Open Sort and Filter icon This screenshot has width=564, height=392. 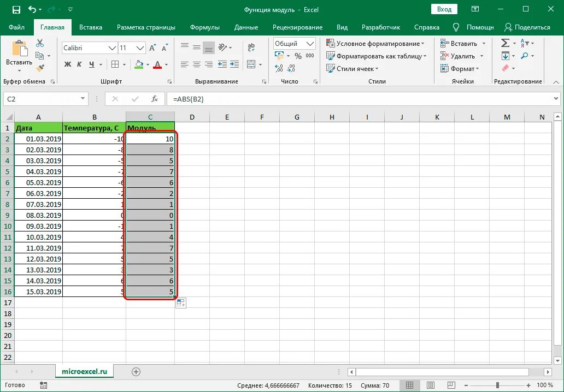pyautogui.click(x=525, y=43)
